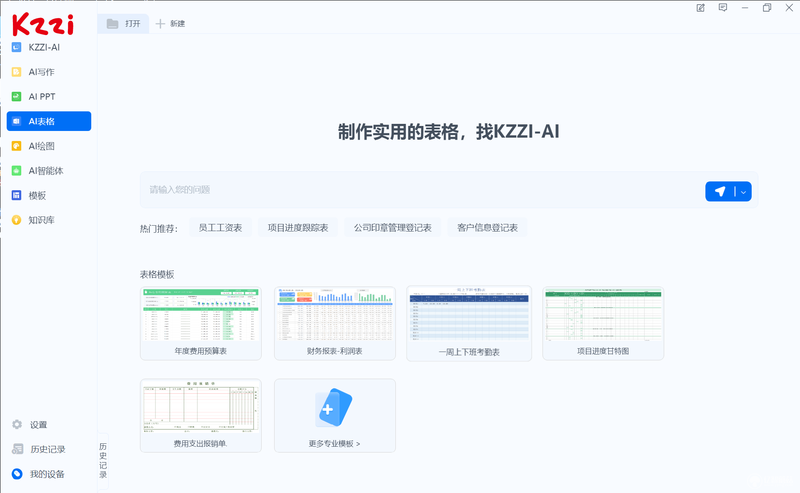Click the AI智能体 sidebar icon
The height and width of the screenshot is (493, 800).
pyautogui.click(x=16, y=170)
